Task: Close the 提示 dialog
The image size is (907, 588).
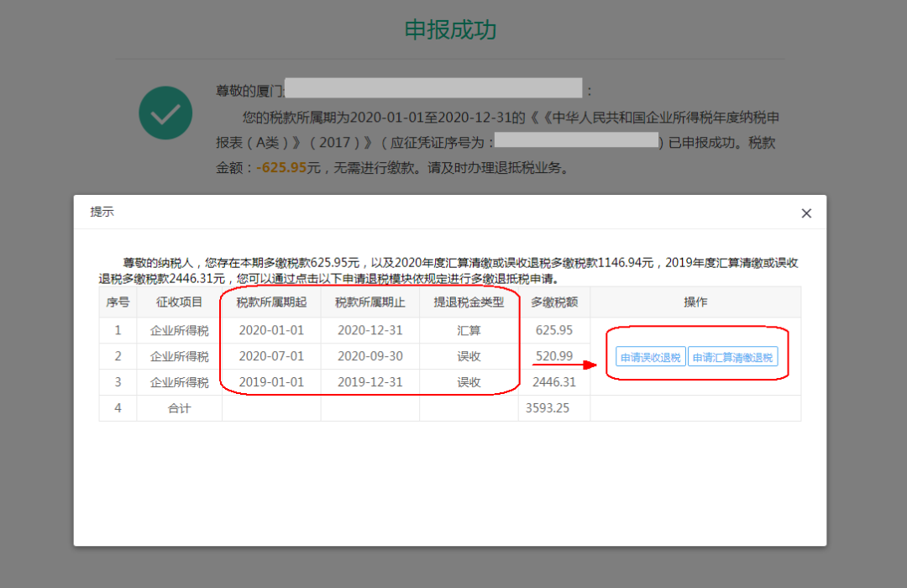Action: (805, 213)
